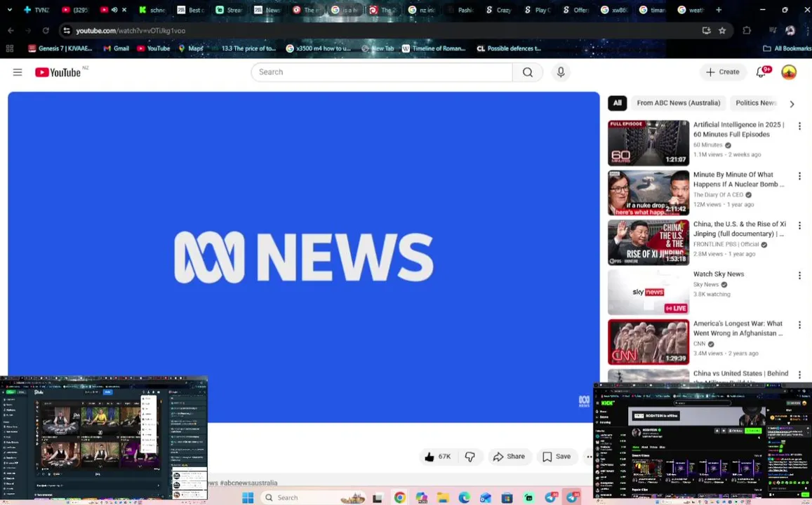Open the All Bookmarks folder
The image size is (812, 505).
(x=787, y=48)
